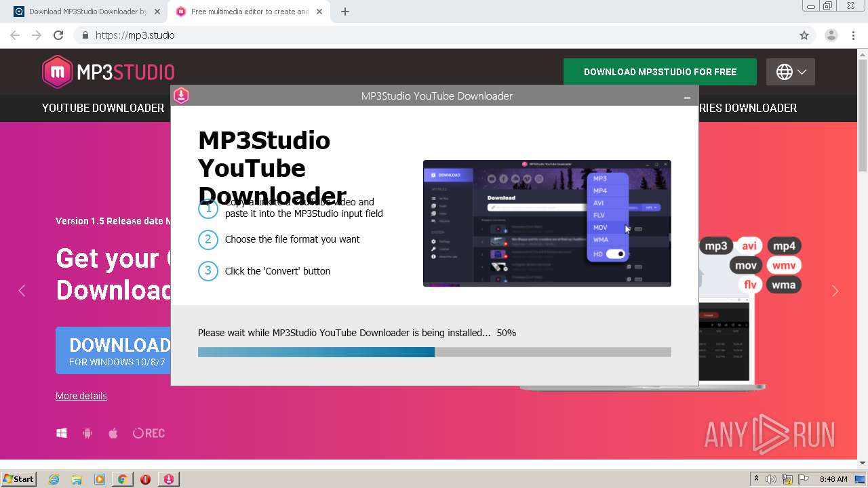868x488 pixels.
Task: Click the "Click the 'Convert' button" step text
Action: point(277,271)
